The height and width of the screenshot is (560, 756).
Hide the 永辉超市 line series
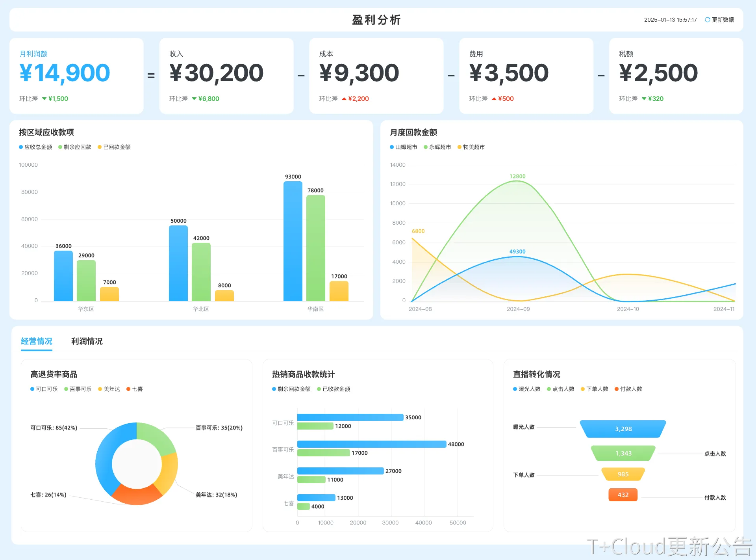[x=437, y=147]
